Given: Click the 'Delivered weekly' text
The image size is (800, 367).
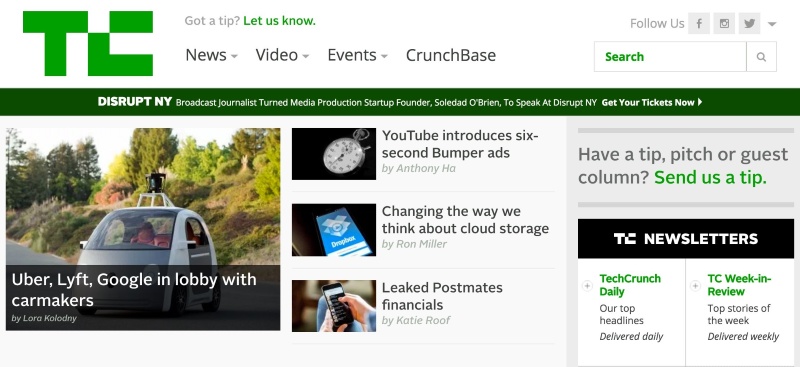Looking at the screenshot, I should [x=743, y=337].
